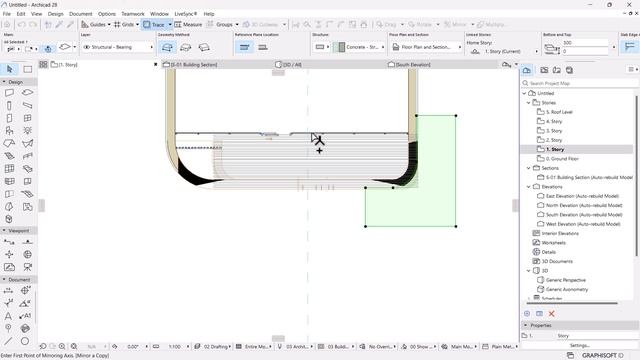
Task: Pick the Stair tool
Action: click(x=9, y=156)
